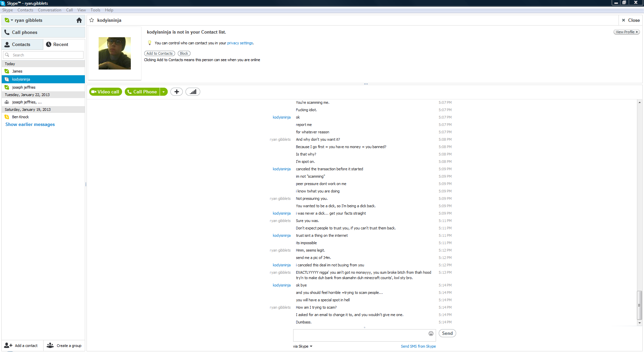This screenshot has width=644, height=352.
Task: Click the 'Tuesday, January 22, 2013' header
Action: (43, 95)
